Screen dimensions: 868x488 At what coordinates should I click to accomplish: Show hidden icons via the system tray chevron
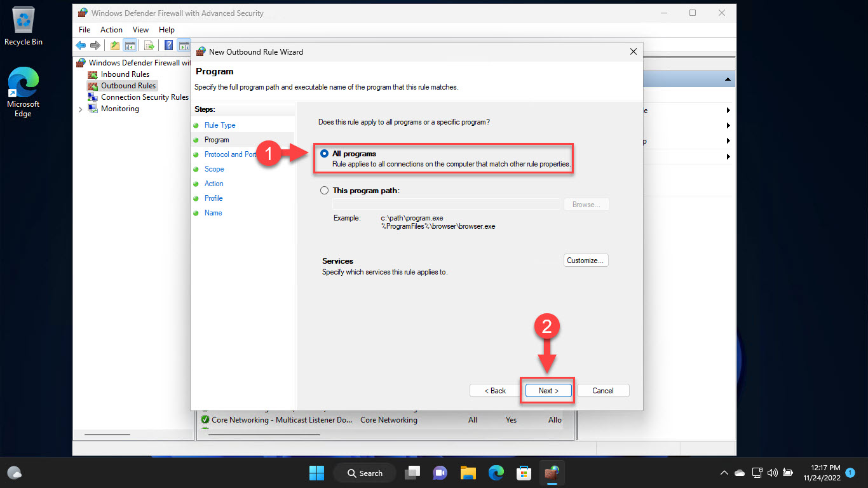click(x=724, y=473)
